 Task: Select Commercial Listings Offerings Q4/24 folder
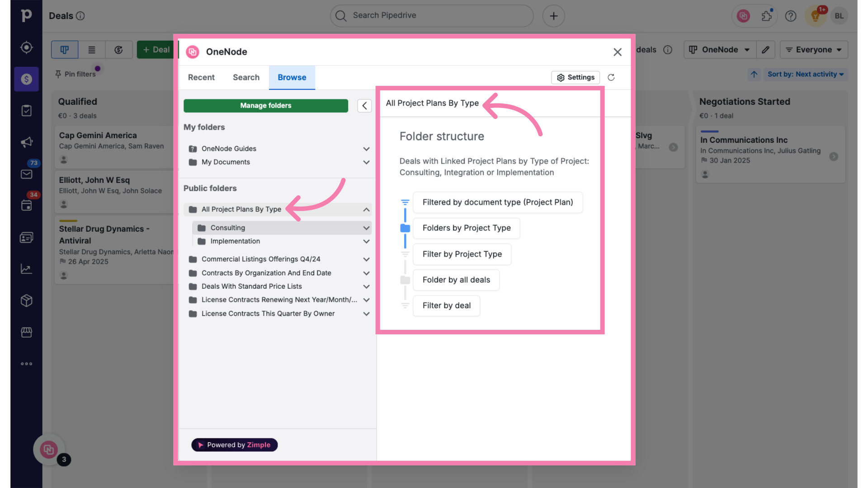(260, 259)
